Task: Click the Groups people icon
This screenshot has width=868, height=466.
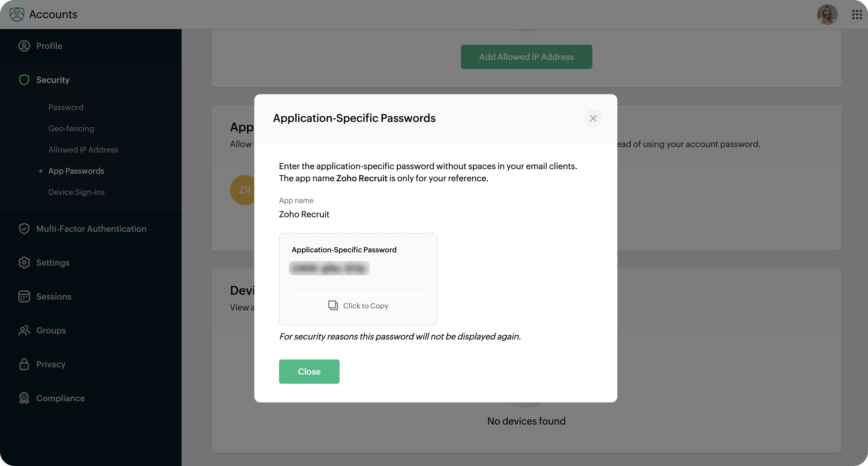Action: click(x=24, y=330)
